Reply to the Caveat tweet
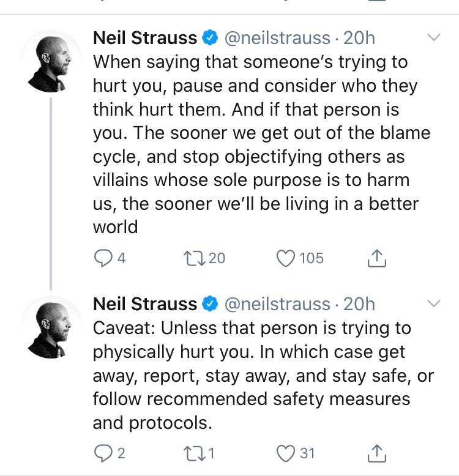 [103, 453]
